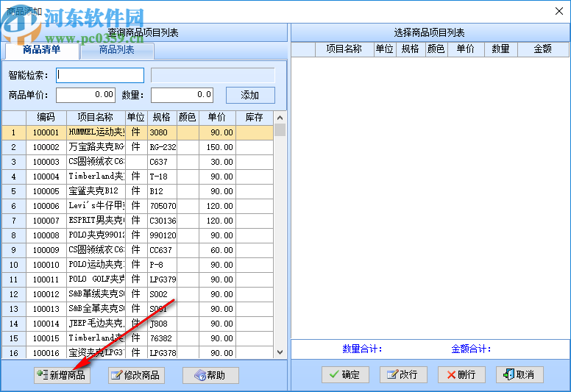
Task: Click spec cell 76382
Action: tap(163, 338)
